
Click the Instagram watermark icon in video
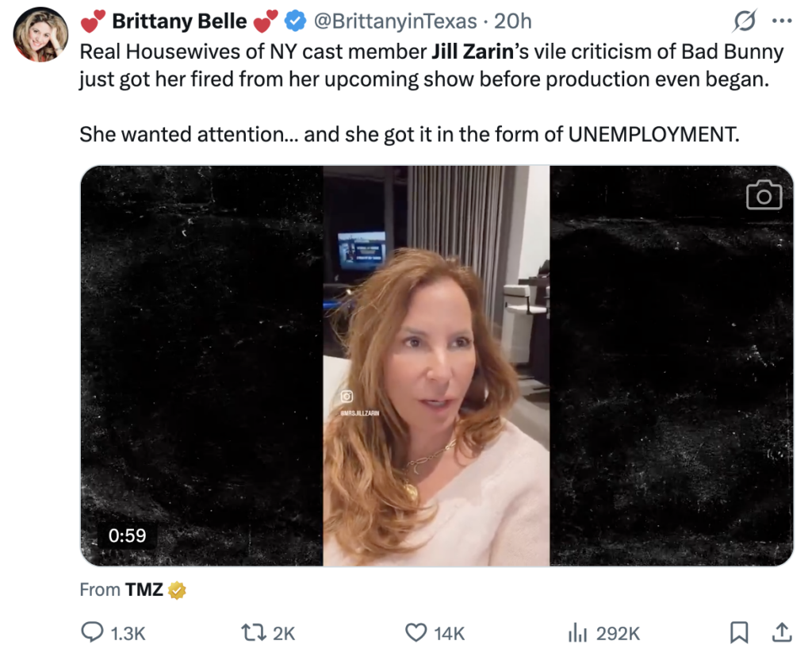click(x=347, y=396)
